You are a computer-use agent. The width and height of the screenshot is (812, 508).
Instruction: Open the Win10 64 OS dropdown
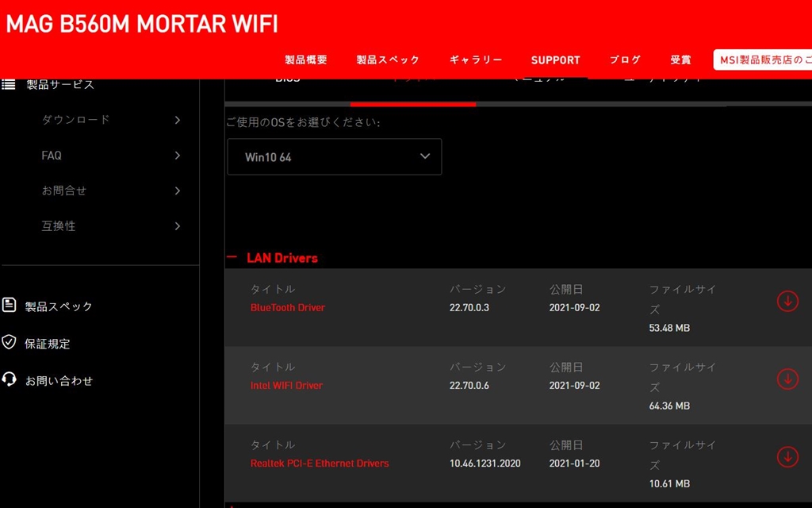click(335, 156)
